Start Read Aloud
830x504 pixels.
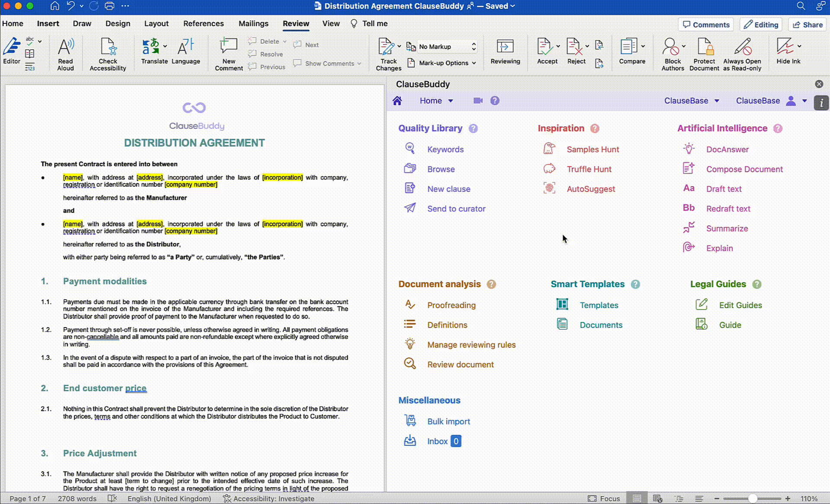(66, 54)
